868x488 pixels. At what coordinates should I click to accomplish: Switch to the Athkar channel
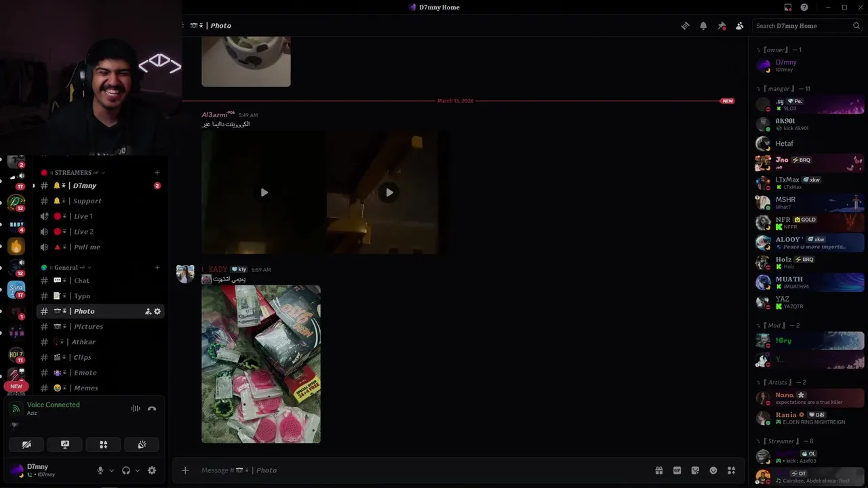[100, 342]
